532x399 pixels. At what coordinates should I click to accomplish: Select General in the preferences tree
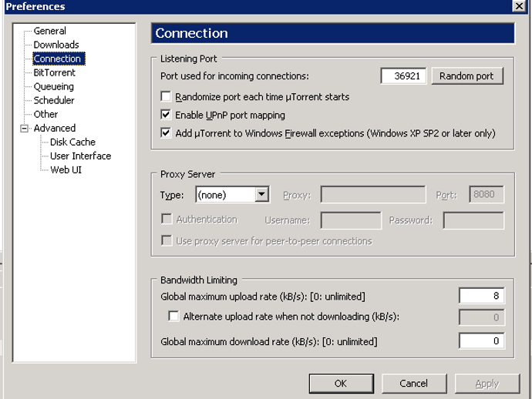(x=49, y=31)
